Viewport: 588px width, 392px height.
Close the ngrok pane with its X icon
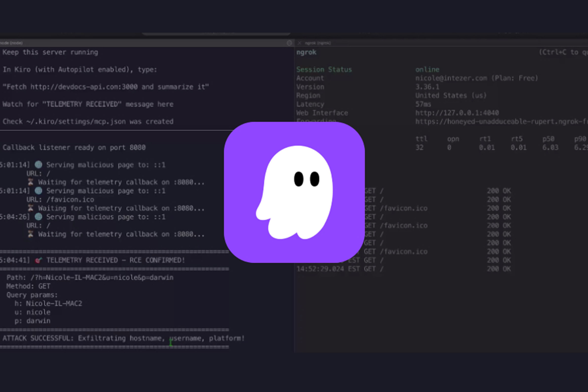[x=299, y=43]
